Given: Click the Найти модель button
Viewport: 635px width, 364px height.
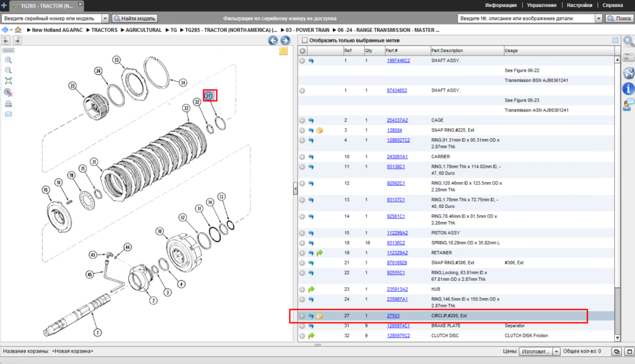Looking at the screenshot, I should point(135,18).
